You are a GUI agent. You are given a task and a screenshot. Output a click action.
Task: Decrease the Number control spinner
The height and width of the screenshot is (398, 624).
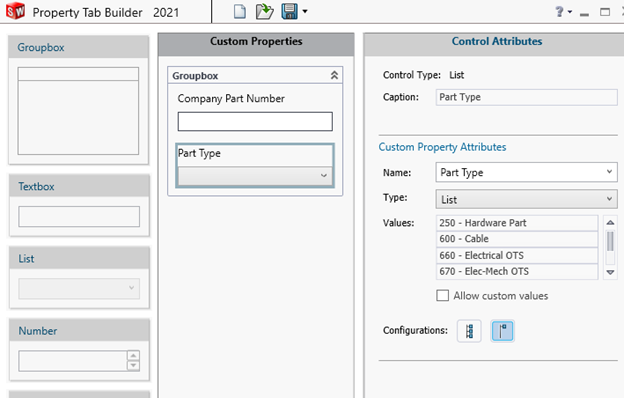click(x=133, y=366)
